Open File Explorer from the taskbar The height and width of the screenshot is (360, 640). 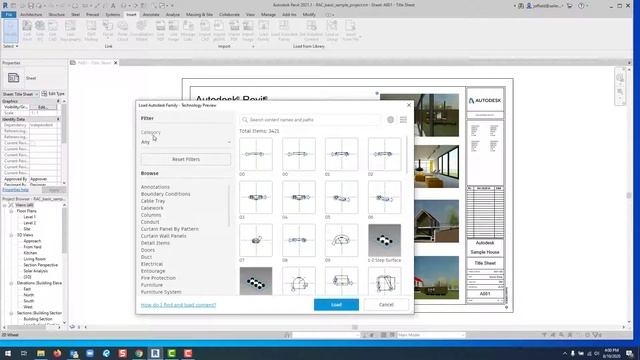[x=41, y=353]
